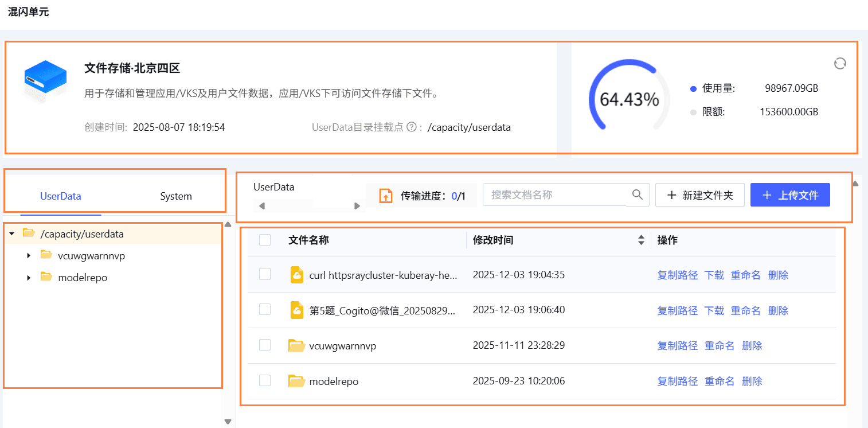Click the 新建文件夹 button
The image size is (868, 428).
point(700,195)
